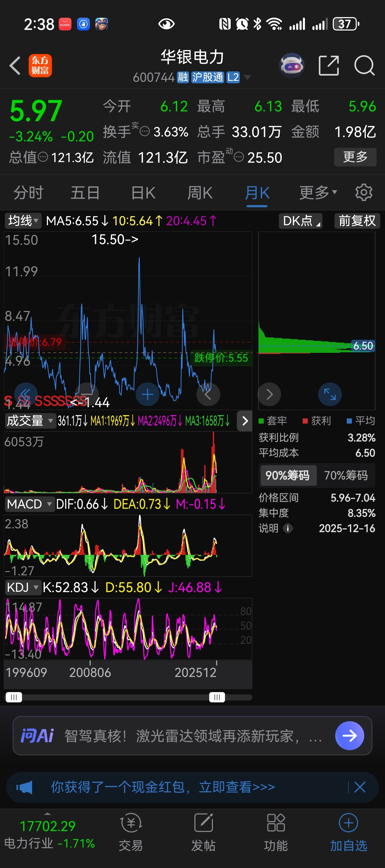This screenshot has width=385, height=868.
Task: Expand stock title dropdown triangle
Action: pos(247,78)
